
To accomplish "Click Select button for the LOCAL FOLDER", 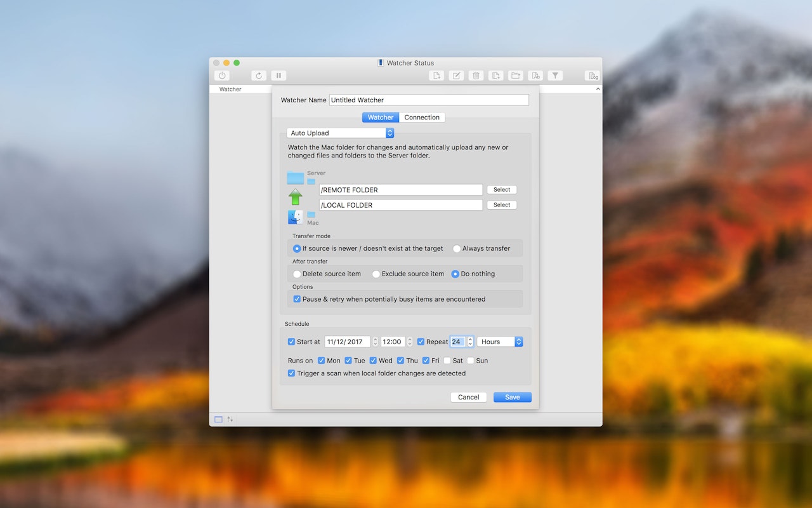I will point(502,205).
